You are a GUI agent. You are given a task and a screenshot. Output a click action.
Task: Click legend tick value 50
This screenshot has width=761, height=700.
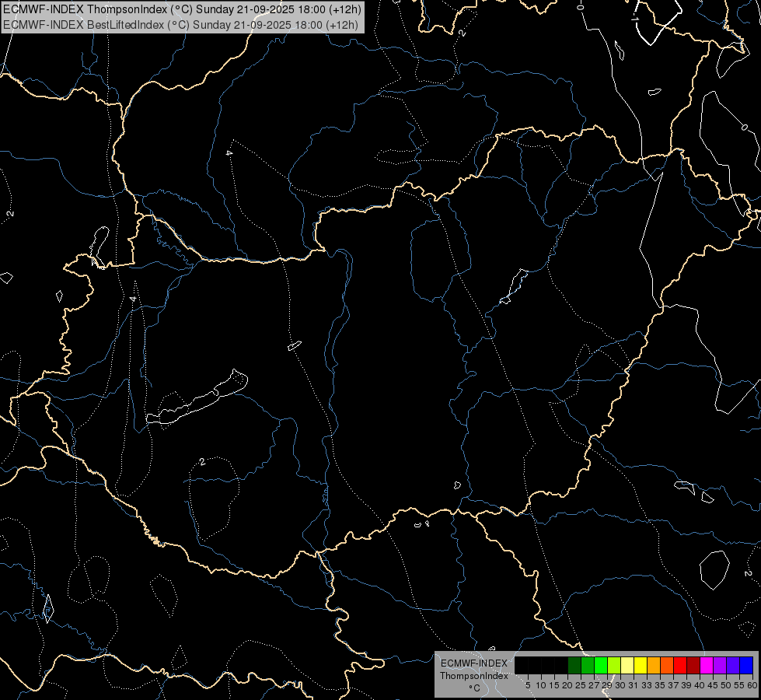tap(725, 685)
